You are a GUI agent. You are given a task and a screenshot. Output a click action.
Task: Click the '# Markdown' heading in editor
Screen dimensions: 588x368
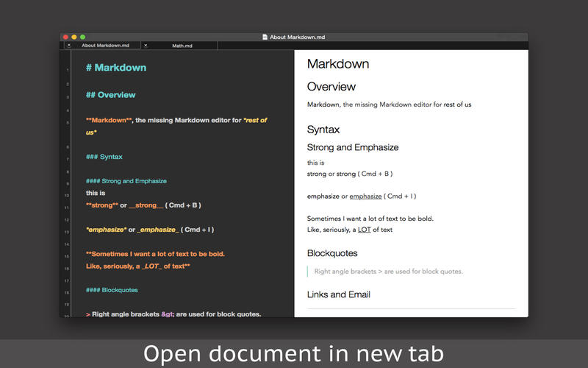click(x=116, y=68)
